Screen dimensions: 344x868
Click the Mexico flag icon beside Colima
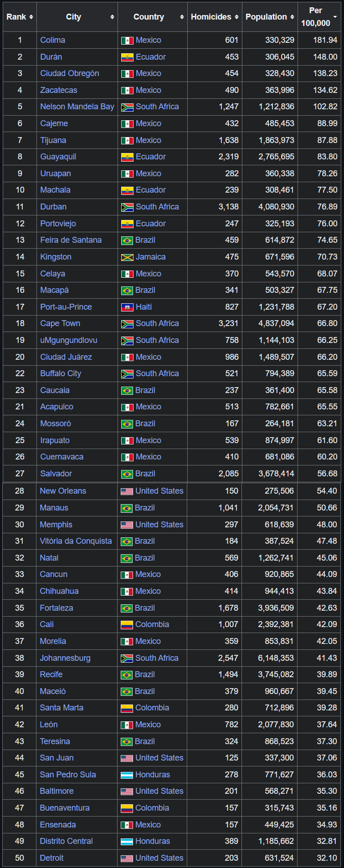[x=127, y=41]
